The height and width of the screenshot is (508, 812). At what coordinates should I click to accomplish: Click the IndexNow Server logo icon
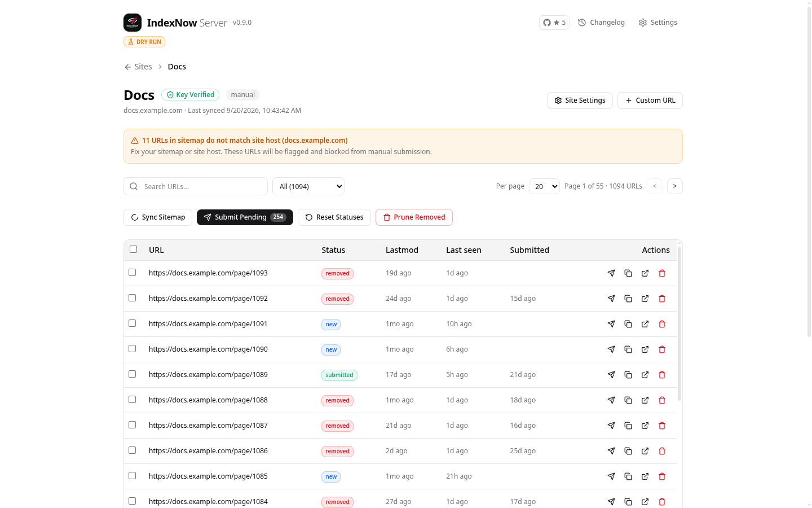tap(133, 23)
